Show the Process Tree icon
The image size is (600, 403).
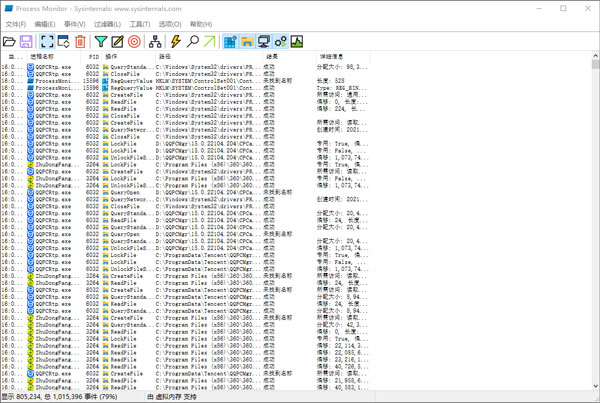[x=155, y=41]
